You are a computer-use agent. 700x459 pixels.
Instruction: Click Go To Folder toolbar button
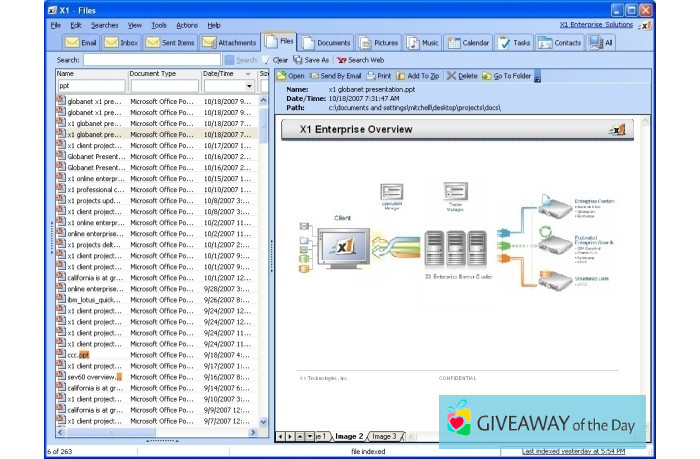pyautogui.click(x=506, y=76)
